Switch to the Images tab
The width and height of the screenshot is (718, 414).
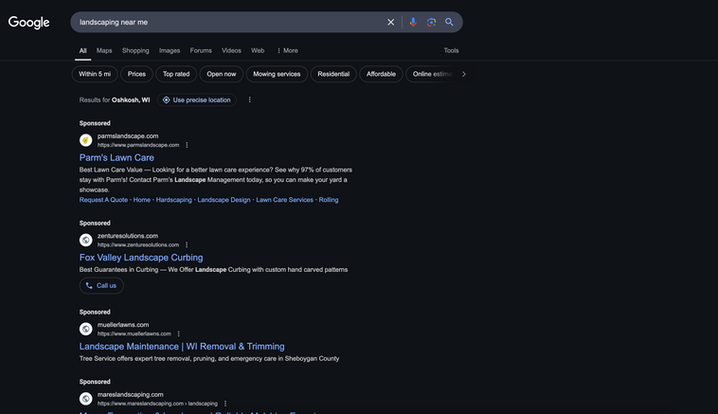click(169, 50)
